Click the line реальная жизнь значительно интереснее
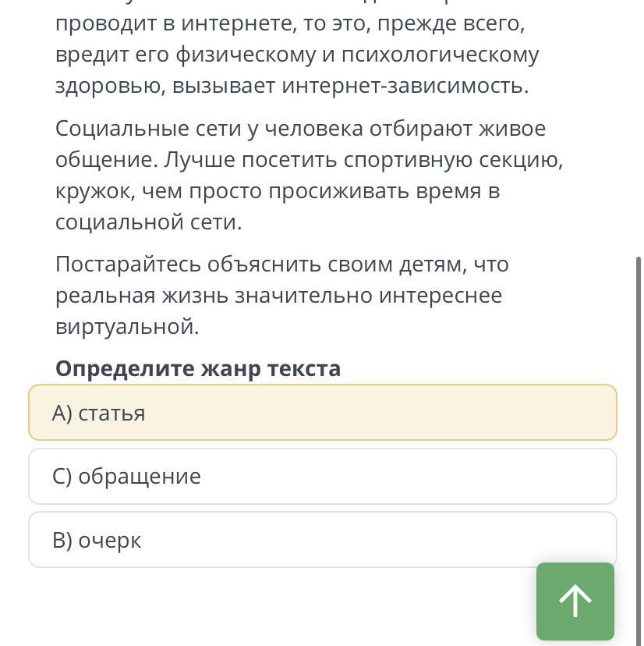 click(x=279, y=296)
